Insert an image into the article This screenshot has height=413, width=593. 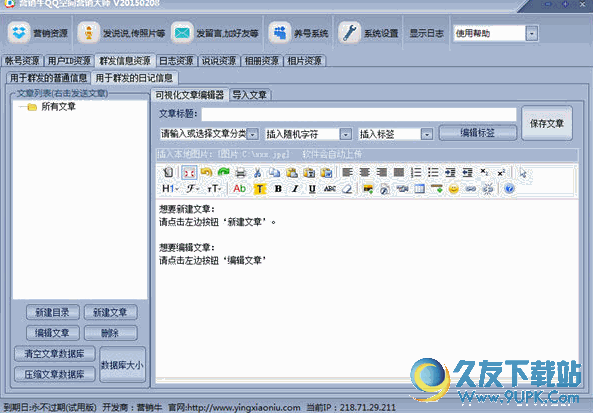coord(368,188)
